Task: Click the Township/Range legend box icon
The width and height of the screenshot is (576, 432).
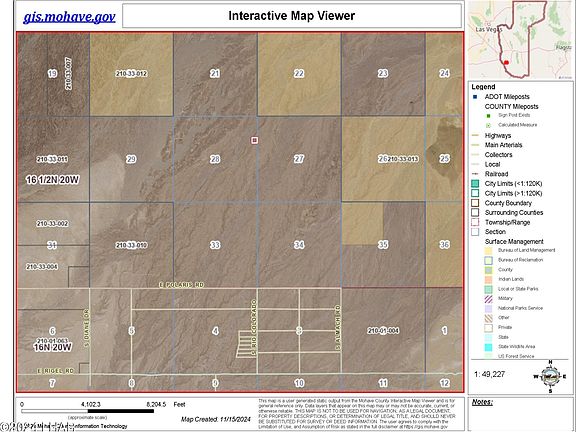Action: click(475, 222)
